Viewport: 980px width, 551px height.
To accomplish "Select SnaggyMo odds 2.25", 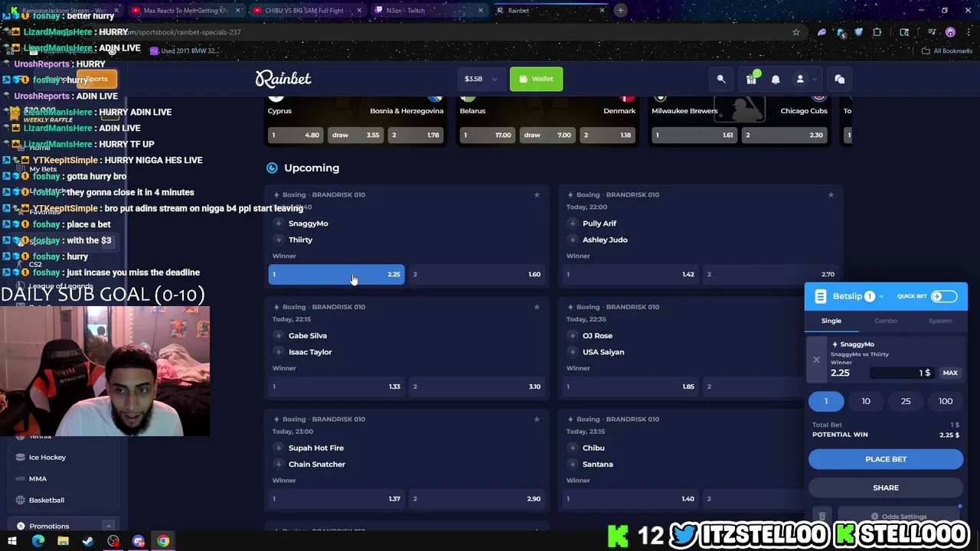I will 336,274.
